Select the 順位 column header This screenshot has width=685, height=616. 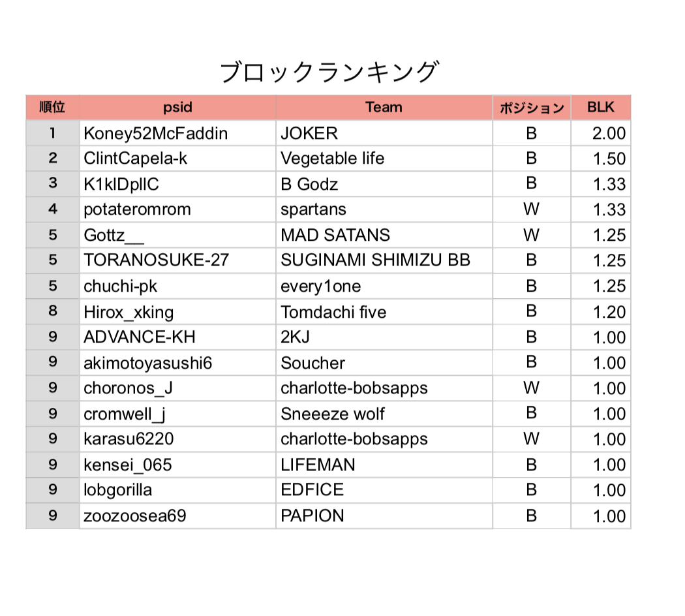(52, 108)
